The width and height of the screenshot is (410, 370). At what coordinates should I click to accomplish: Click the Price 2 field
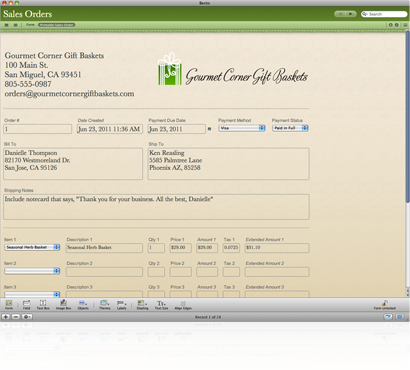(x=181, y=272)
